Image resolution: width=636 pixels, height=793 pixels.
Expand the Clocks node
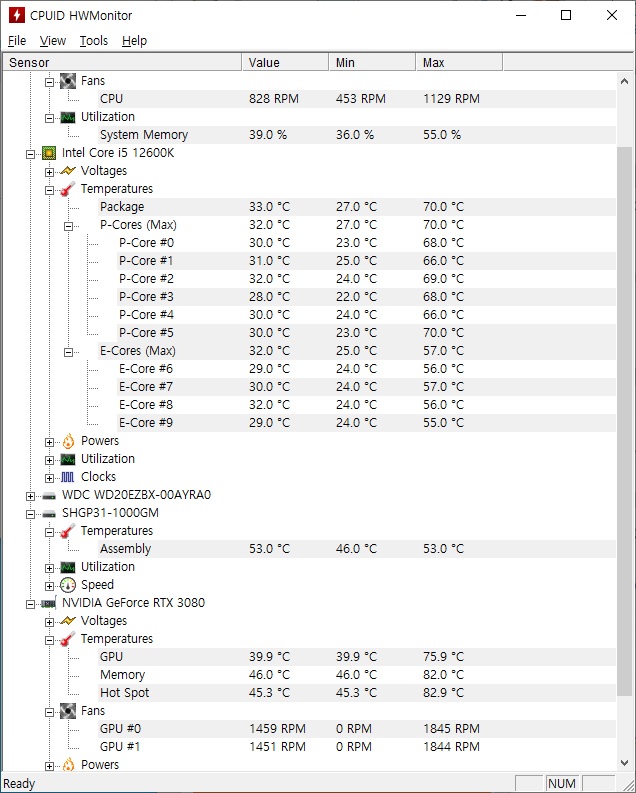(x=50, y=478)
